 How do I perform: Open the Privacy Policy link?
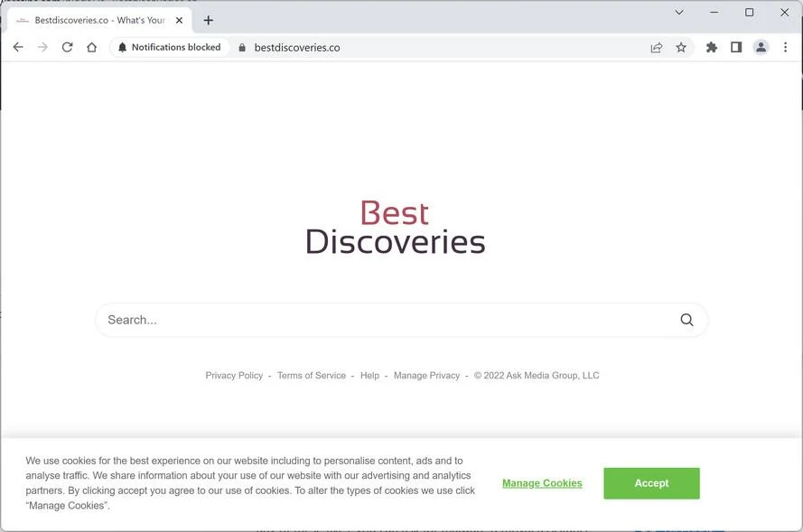point(234,376)
